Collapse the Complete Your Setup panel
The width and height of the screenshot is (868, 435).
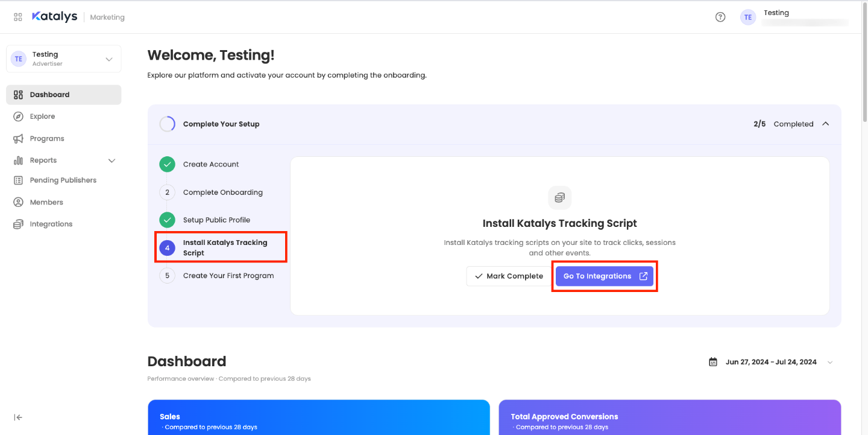pos(826,124)
